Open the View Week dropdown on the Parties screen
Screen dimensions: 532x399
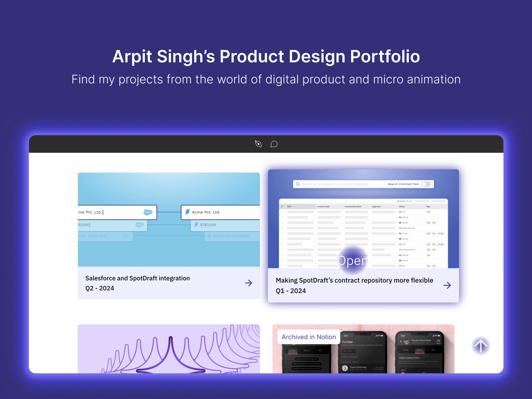click(x=349, y=351)
